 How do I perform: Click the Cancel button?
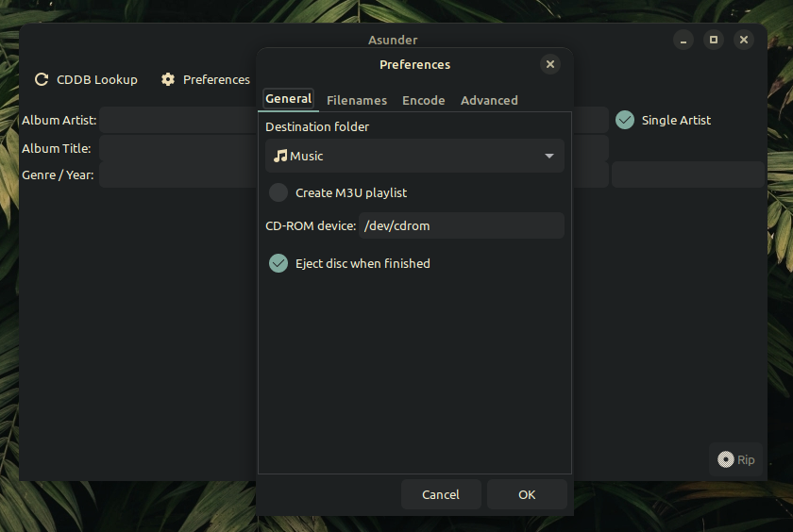coord(441,494)
